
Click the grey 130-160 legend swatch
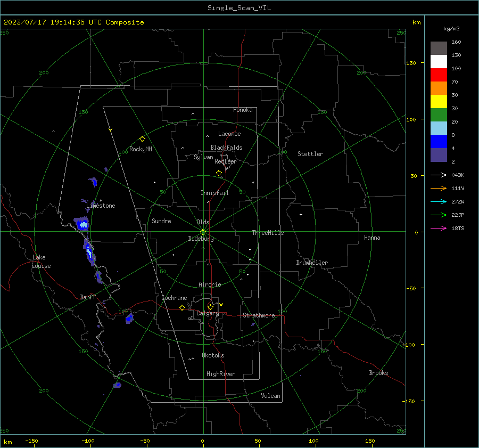click(439, 48)
